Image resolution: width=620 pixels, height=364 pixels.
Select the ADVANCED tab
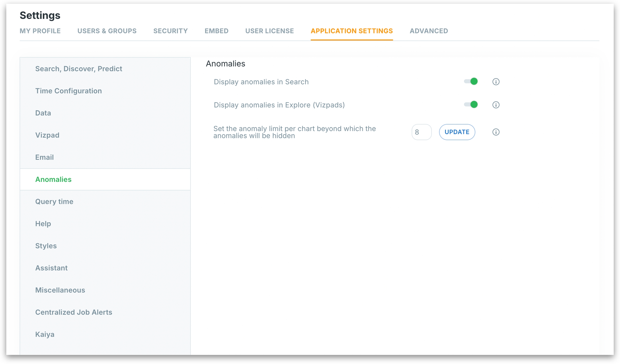pos(429,31)
